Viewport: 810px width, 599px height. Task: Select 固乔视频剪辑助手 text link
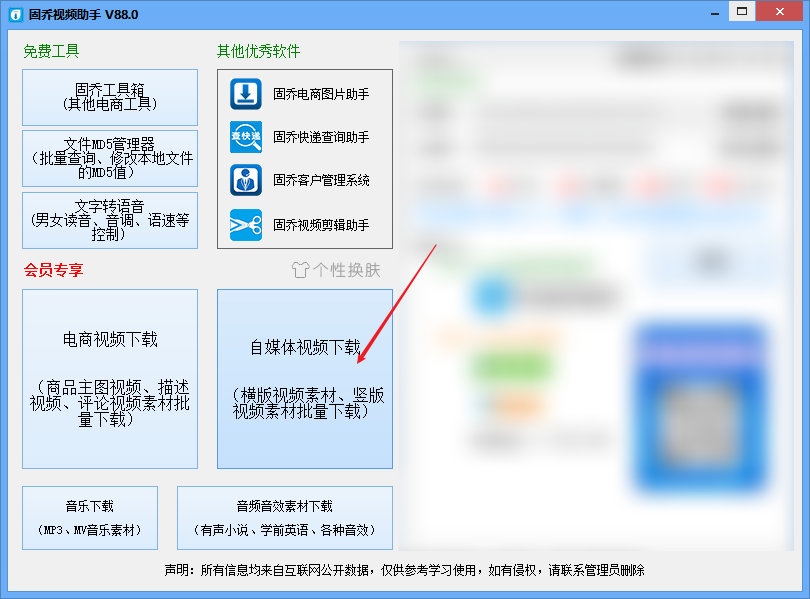point(321,225)
